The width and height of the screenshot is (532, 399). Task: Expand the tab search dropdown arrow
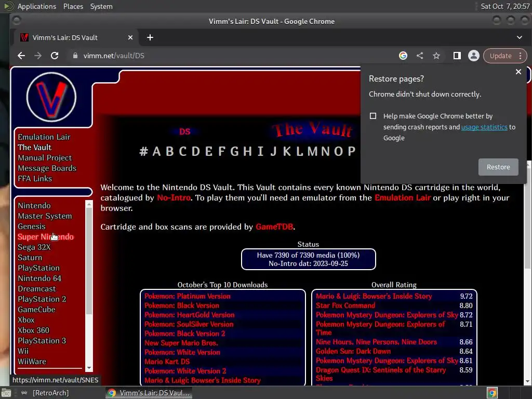pos(520,37)
